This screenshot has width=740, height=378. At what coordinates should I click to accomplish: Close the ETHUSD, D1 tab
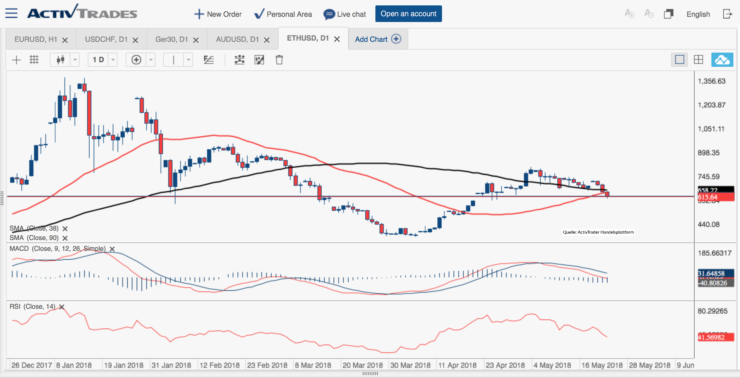pyautogui.click(x=336, y=40)
